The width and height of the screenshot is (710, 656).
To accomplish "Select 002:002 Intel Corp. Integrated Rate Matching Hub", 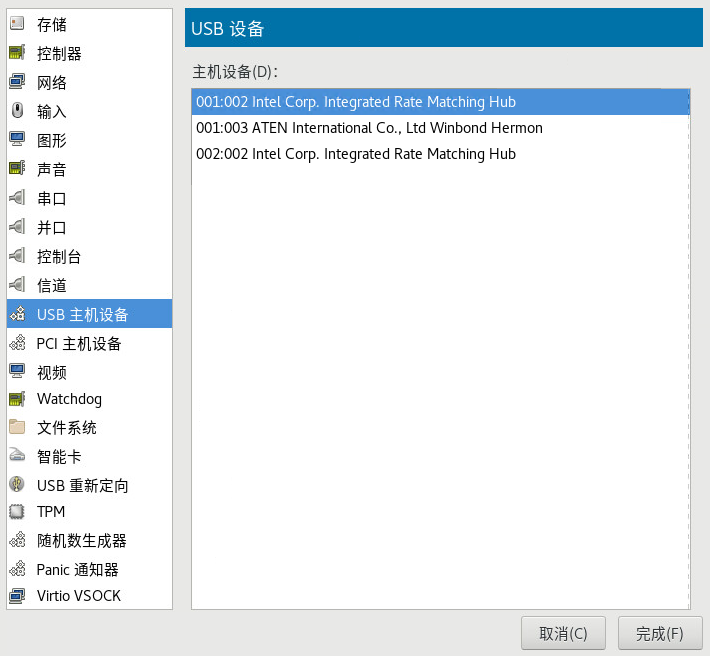I will pyautogui.click(x=440, y=154).
